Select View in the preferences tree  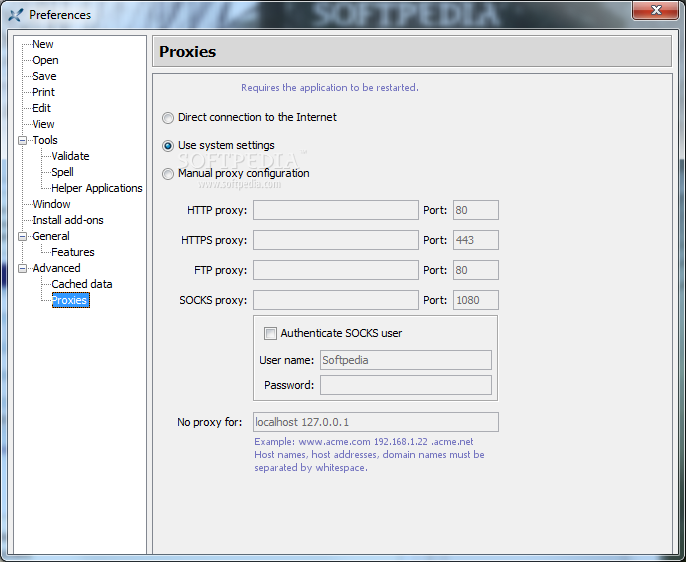coord(43,124)
